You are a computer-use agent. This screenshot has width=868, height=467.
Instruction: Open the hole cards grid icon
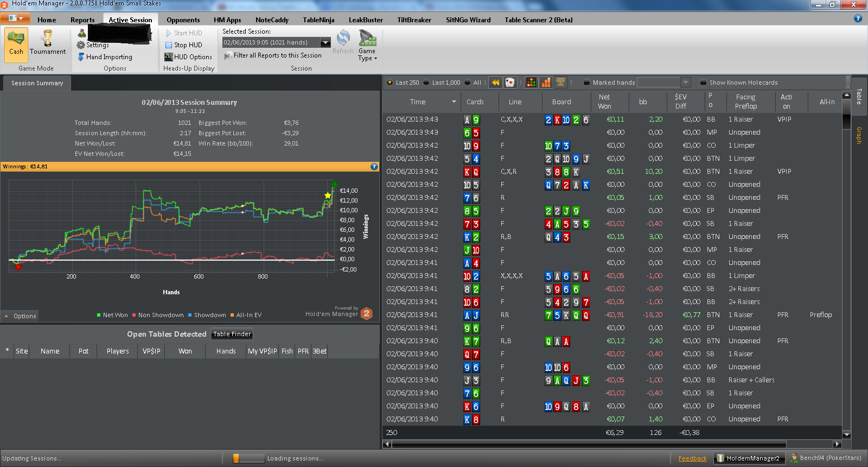(532, 83)
